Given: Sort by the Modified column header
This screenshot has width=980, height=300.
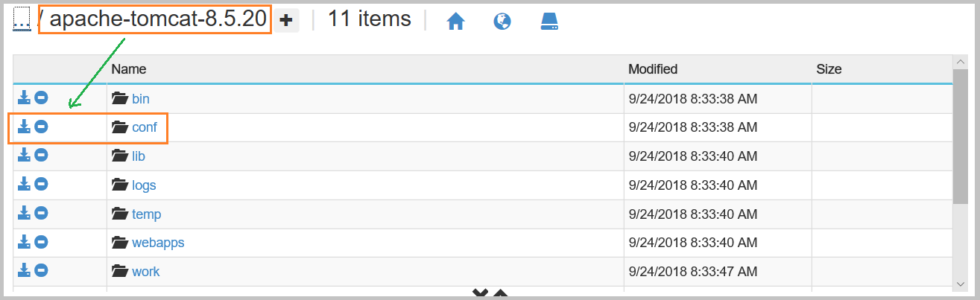Looking at the screenshot, I should tap(652, 69).
